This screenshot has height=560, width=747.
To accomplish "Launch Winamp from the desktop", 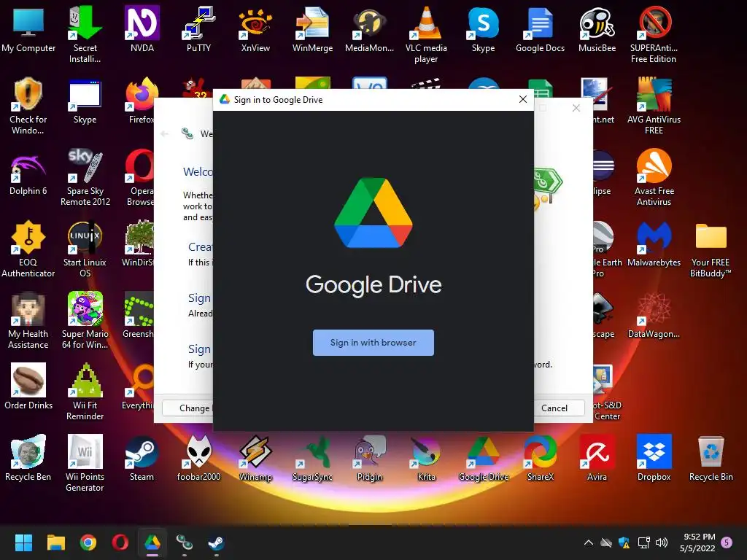I will (255, 458).
